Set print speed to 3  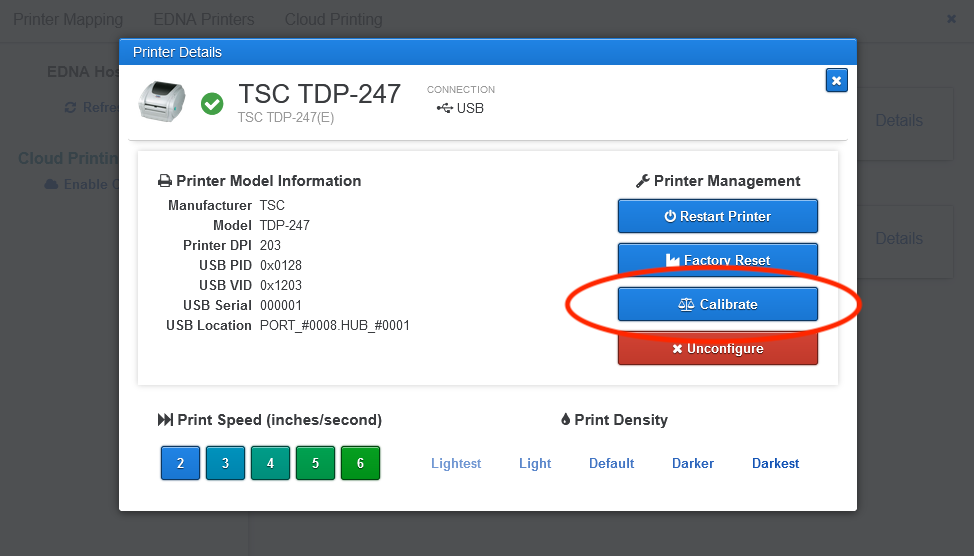225,463
